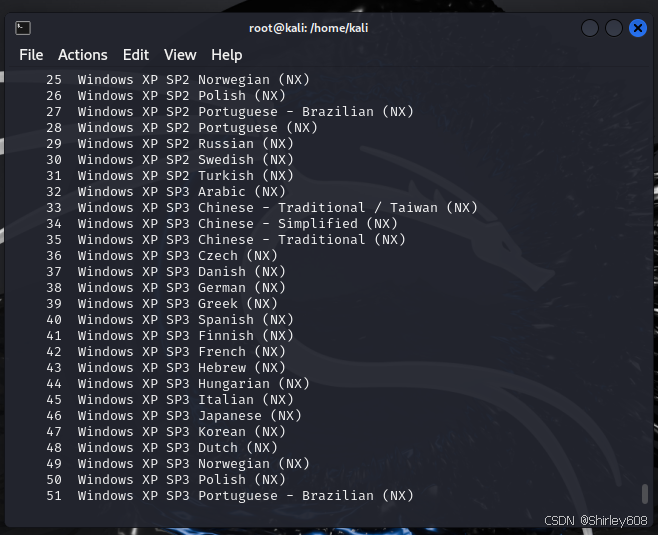Select line 45 Windows XP SP3 Italian (NX)

[x=170, y=399]
